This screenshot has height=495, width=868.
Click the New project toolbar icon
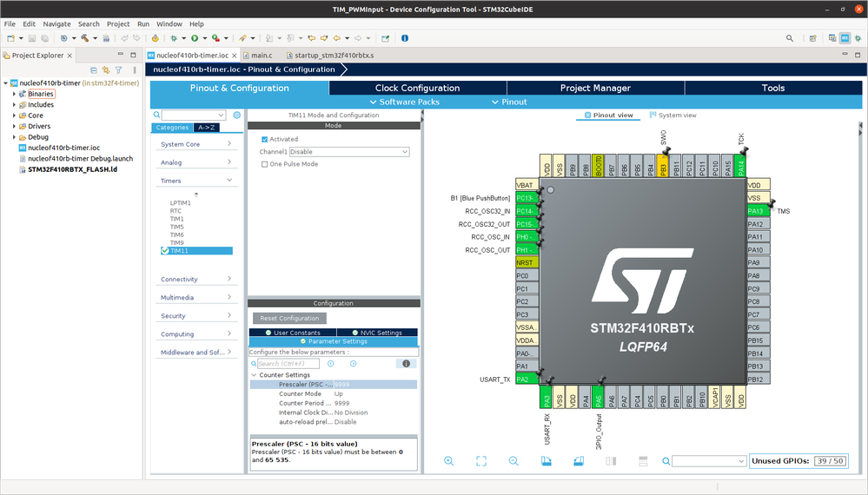click(10, 38)
